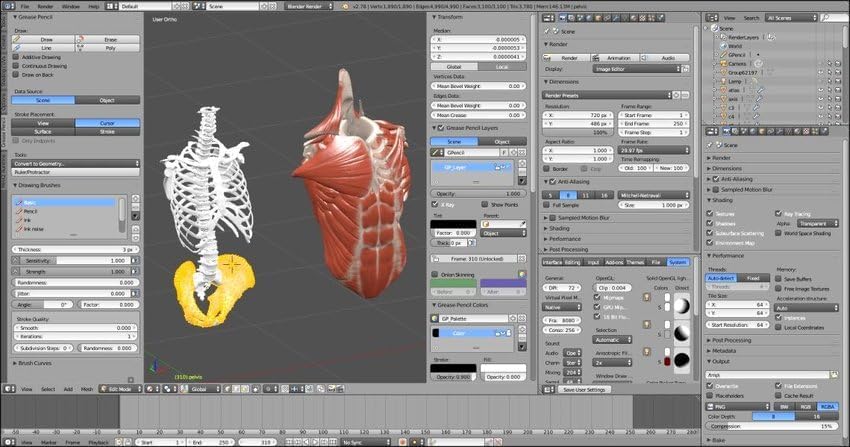850x447 pixels.
Task: Click the Line tool button
Action: pyautogui.click(x=43, y=48)
